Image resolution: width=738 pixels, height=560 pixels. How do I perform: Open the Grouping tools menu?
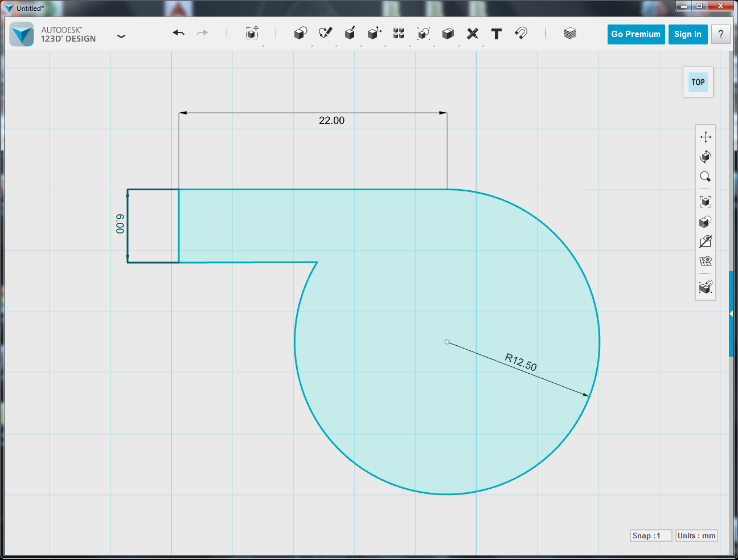pyautogui.click(x=423, y=34)
